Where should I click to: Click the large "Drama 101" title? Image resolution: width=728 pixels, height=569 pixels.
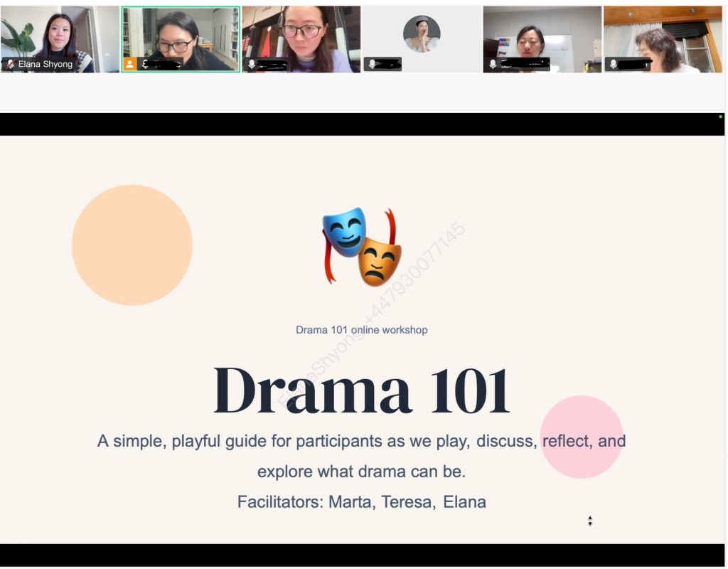coord(361,390)
